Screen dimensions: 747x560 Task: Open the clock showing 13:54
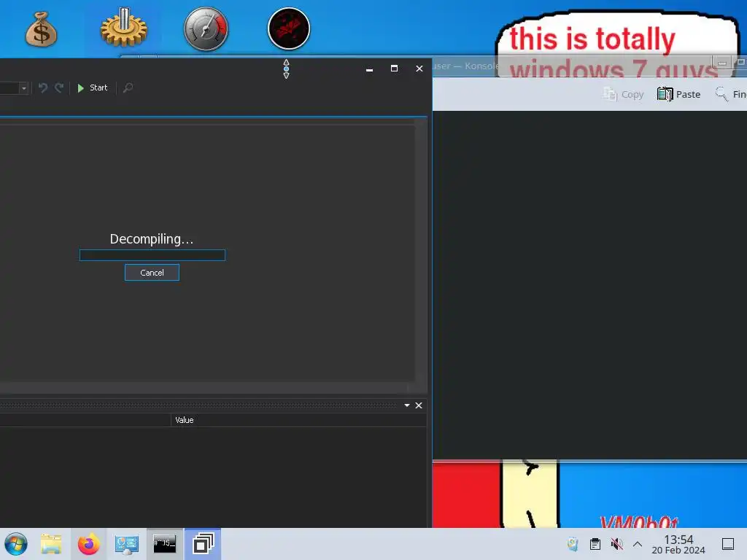pos(678,544)
